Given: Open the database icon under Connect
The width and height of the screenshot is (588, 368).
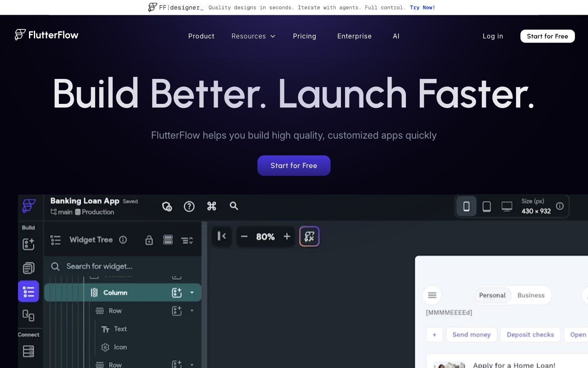Looking at the screenshot, I should tap(28, 351).
